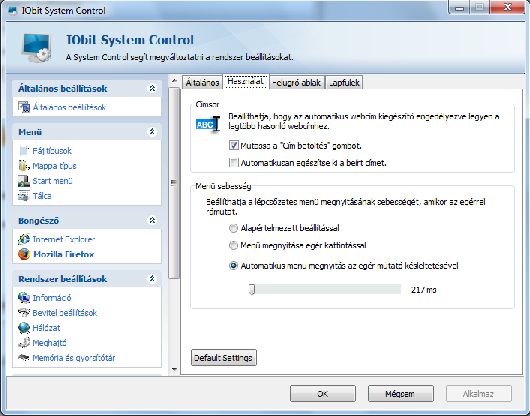Click the Meghajtó drive icon
This screenshot has height=416, width=530.
point(24,343)
